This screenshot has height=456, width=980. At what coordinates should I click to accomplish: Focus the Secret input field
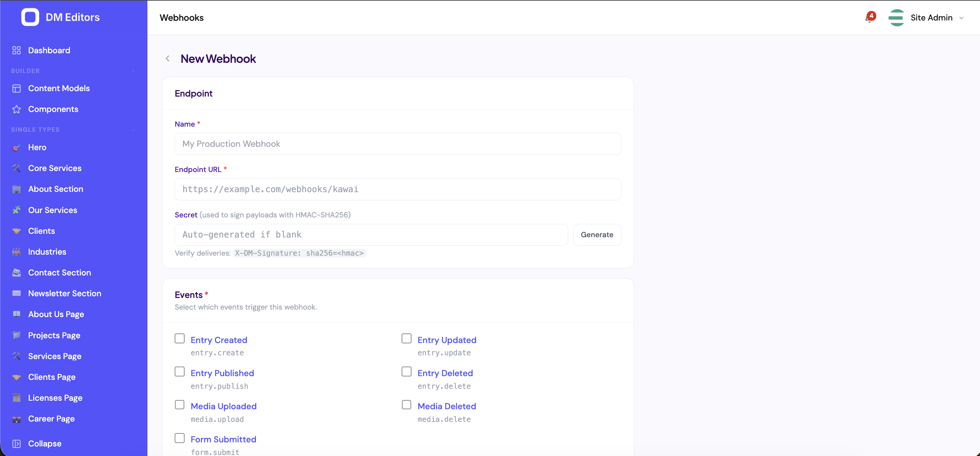coord(371,235)
